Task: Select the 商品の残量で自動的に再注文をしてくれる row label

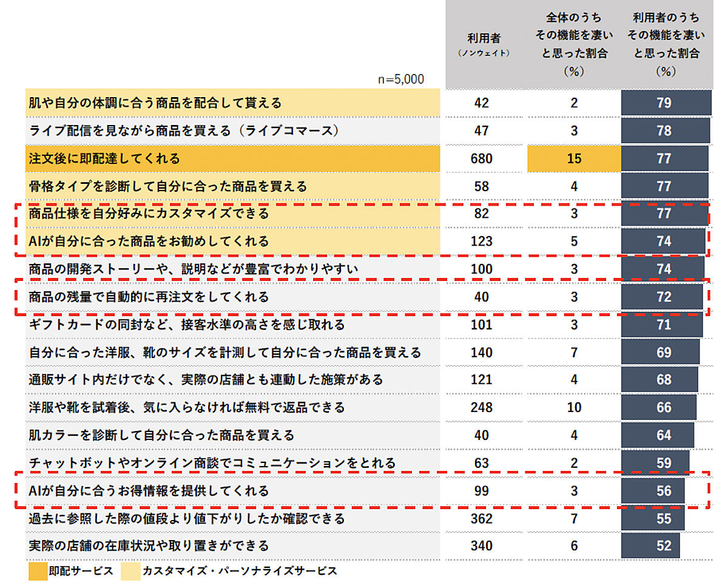Action: click(x=149, y=297)
